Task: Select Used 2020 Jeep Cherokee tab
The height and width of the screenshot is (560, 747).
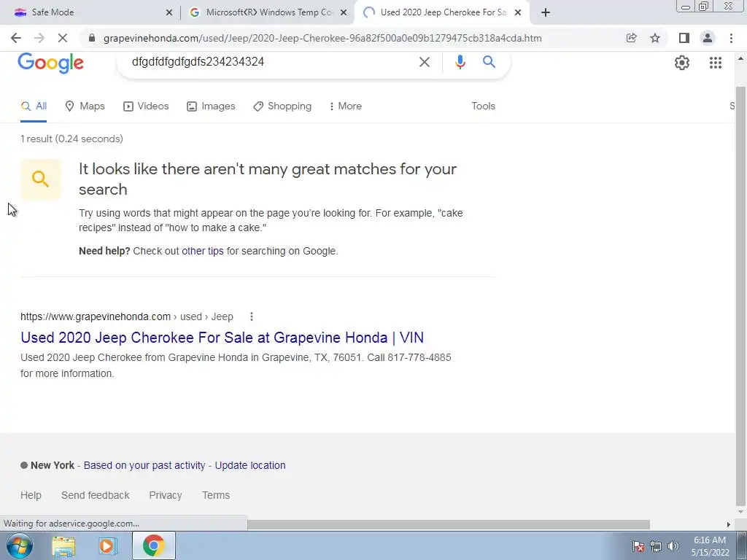Action: click(441, 12)
